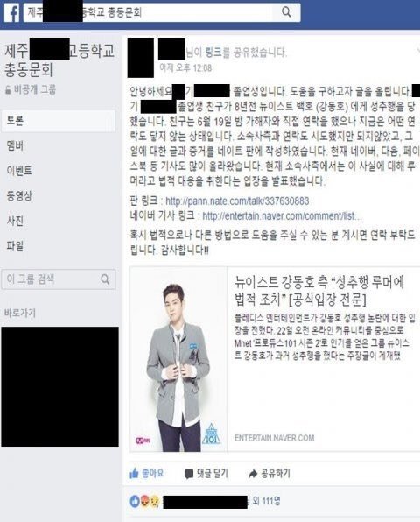Screen dimensions: 420x522
Task: Click the Facebook logo icon
Action: click(12, 13)
